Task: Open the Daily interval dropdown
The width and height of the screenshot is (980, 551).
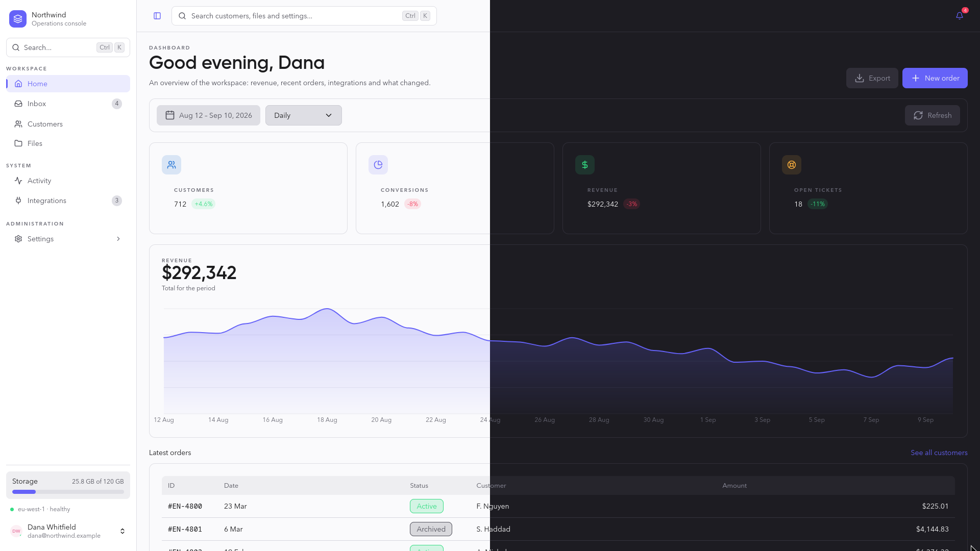Action: [x=304, y=115]
